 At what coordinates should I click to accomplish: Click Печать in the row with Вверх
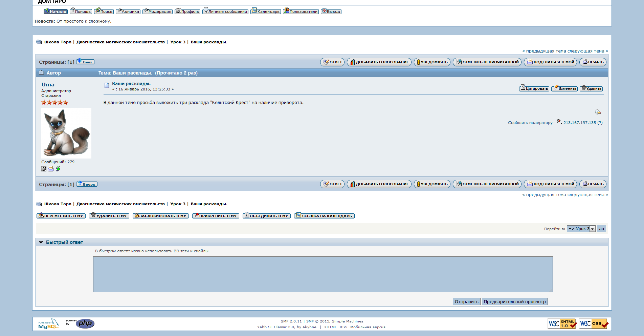coord(593,184)
